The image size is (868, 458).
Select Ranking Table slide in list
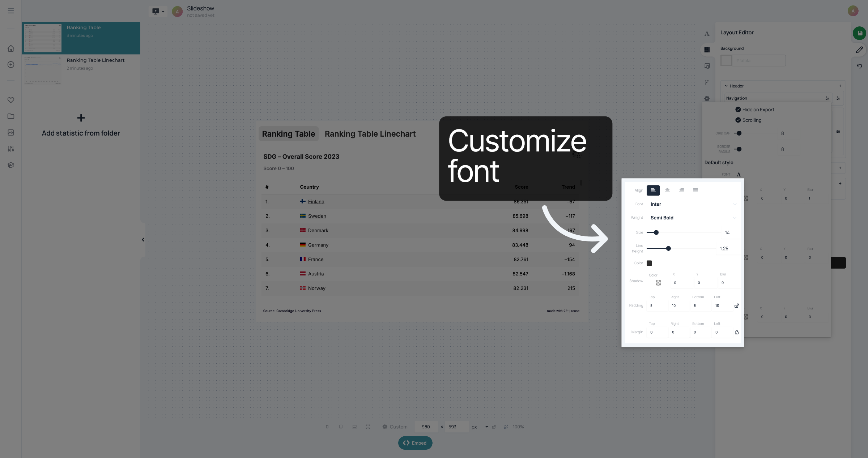[81, 38]
